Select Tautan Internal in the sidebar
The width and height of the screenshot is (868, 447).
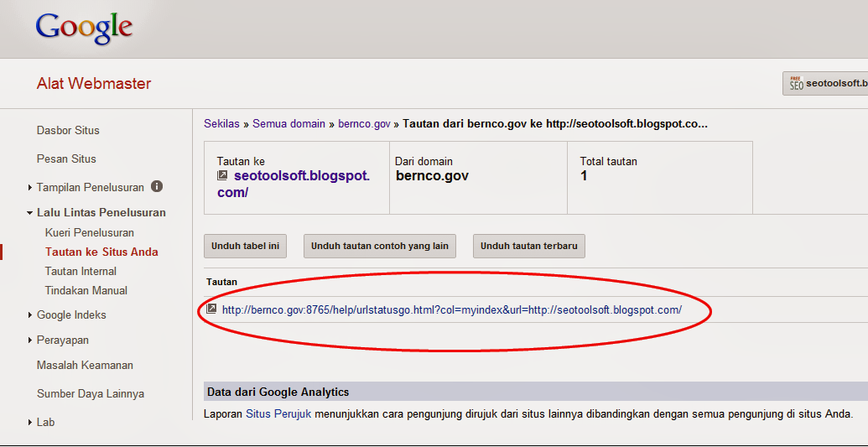(81, 272)
